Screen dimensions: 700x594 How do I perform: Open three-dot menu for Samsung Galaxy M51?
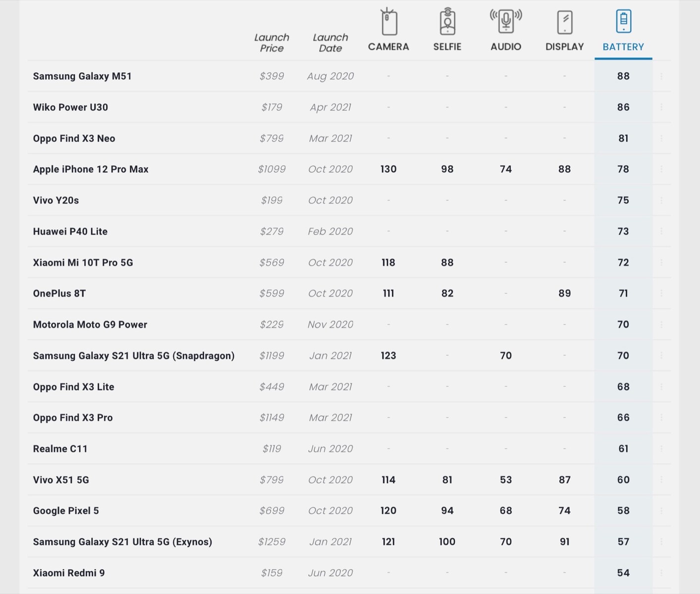tap(661, 76)
